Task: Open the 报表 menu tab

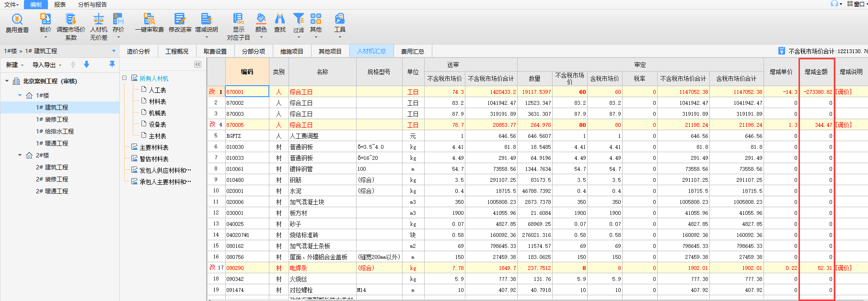Action: 60,5
